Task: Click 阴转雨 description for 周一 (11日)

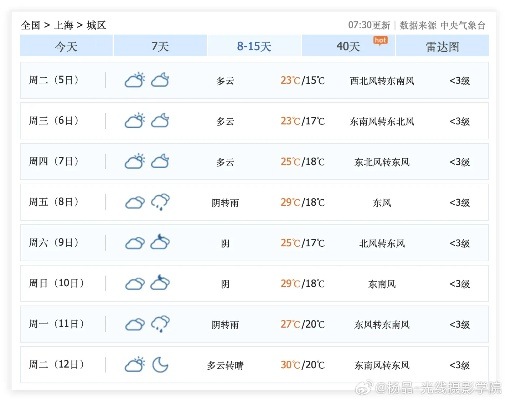Action: [x=225, y=325]
